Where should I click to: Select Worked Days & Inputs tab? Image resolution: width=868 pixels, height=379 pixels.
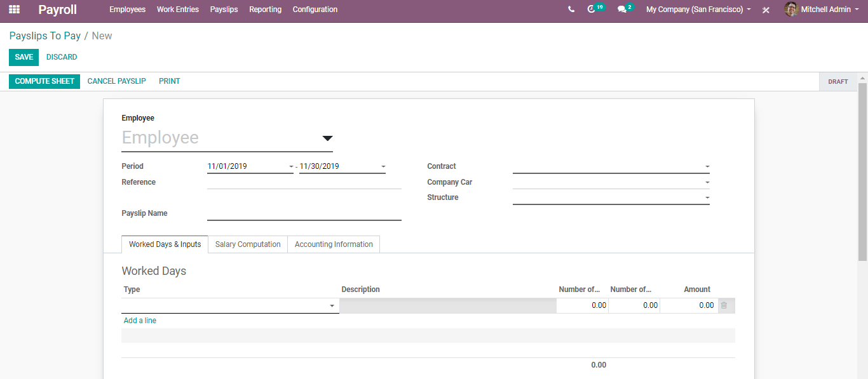[165, 244]
